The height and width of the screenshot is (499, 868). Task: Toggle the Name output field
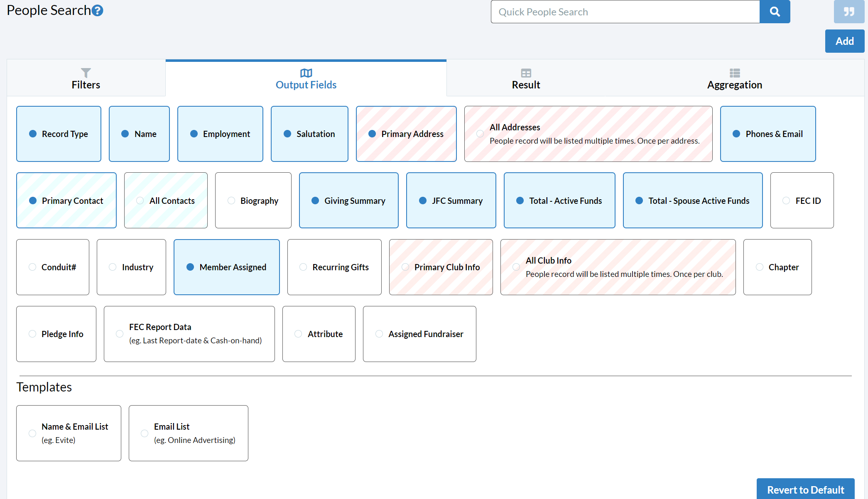[x=139, y=134]
